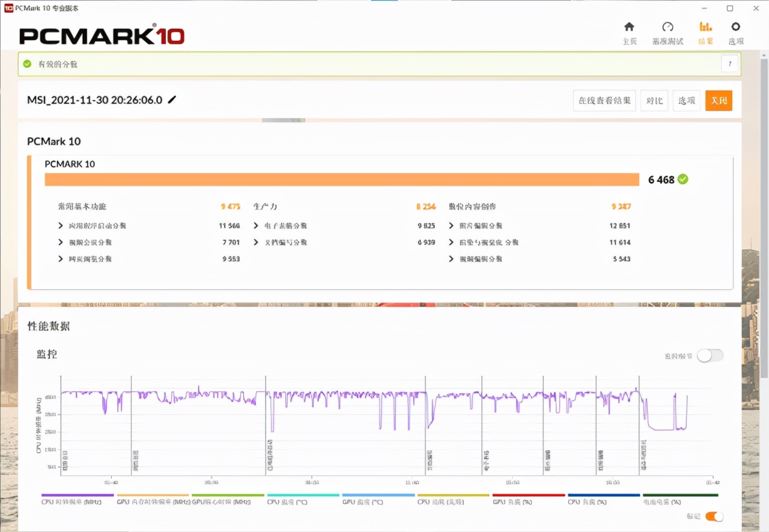Expand the video conferencing score row (7 701)
This screenshot has height=532, width=769.
(61, 243)
